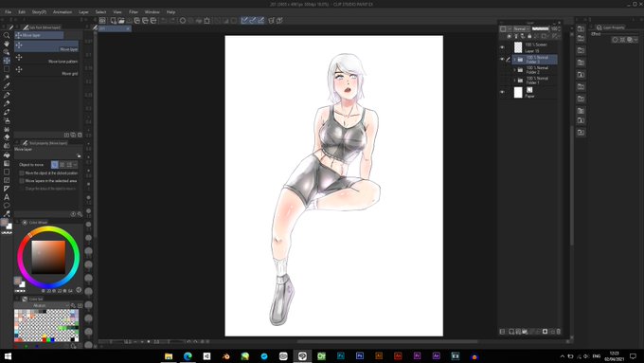The height and width of the screenshot is (363, 644).
Task: Select the Pen tool
Action: click(7, 95)
